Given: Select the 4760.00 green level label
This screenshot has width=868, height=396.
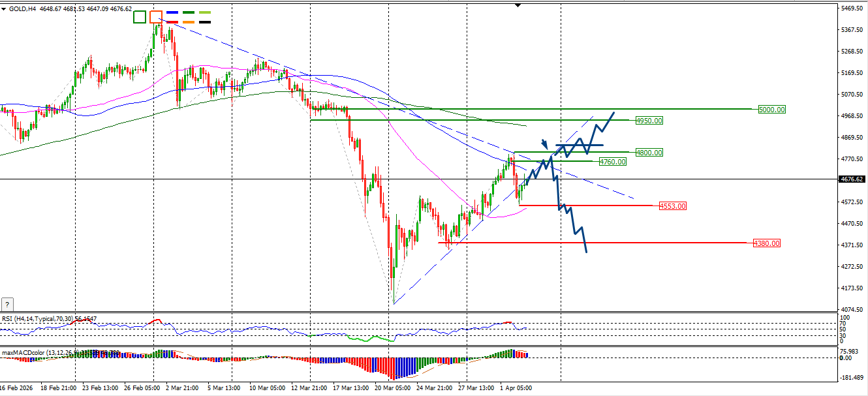Looking at the screenshot, I should 613,161.
